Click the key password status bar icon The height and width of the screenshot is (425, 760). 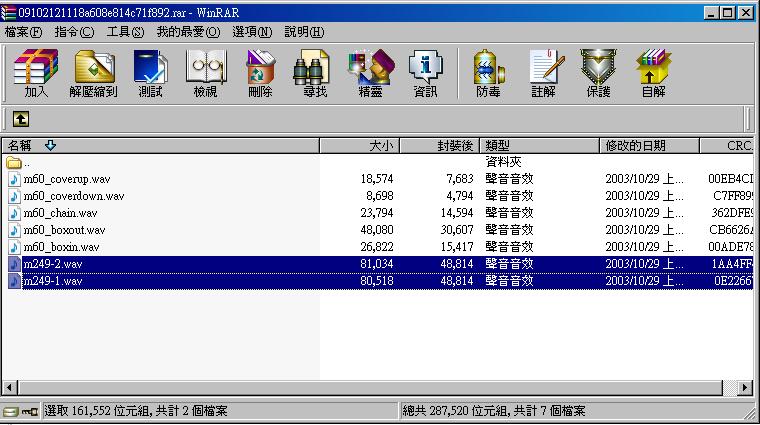click(30, 411)
